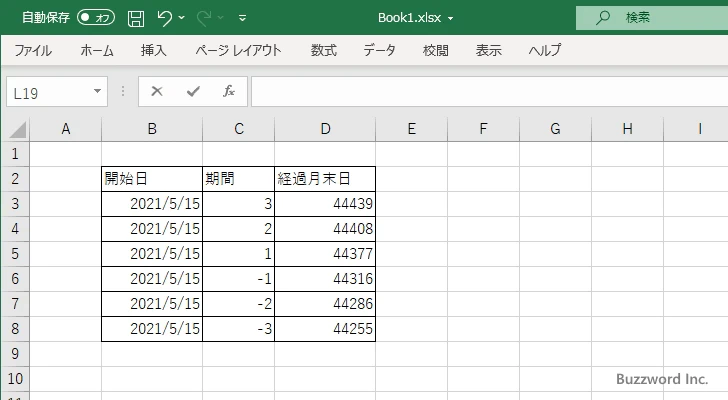Open the データ tab
Viewport: 728px width, 400px height.
(379, 50)
